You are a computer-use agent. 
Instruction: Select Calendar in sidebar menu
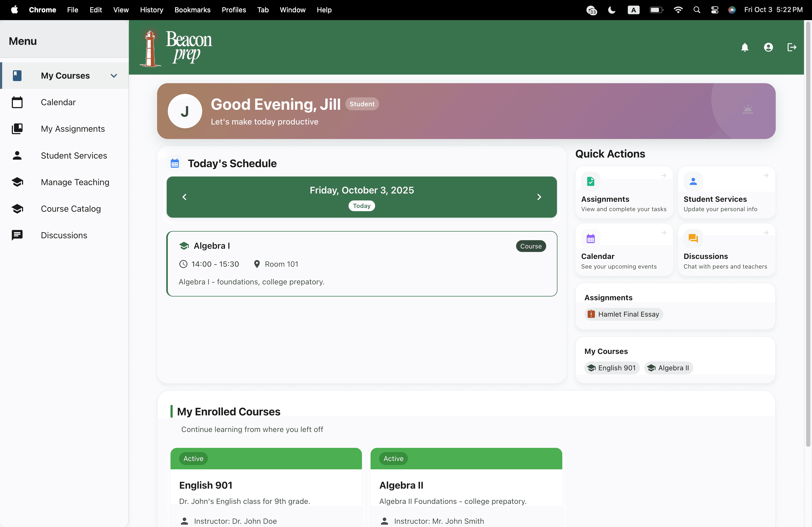tap(64, 102)
